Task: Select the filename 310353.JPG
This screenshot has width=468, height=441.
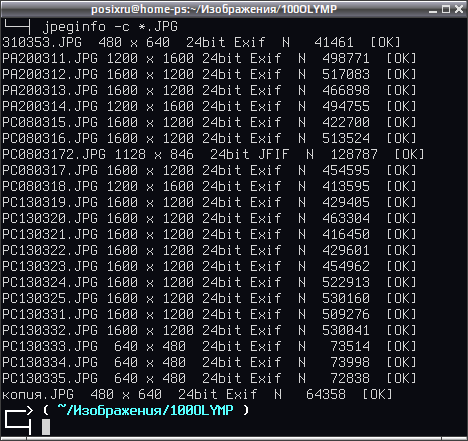Action: point(42,42)
